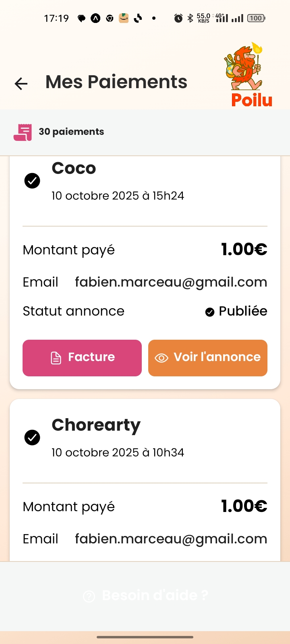290x644 pixels.
Task: Tap the Coco payment title
Action: click(74, 168)
